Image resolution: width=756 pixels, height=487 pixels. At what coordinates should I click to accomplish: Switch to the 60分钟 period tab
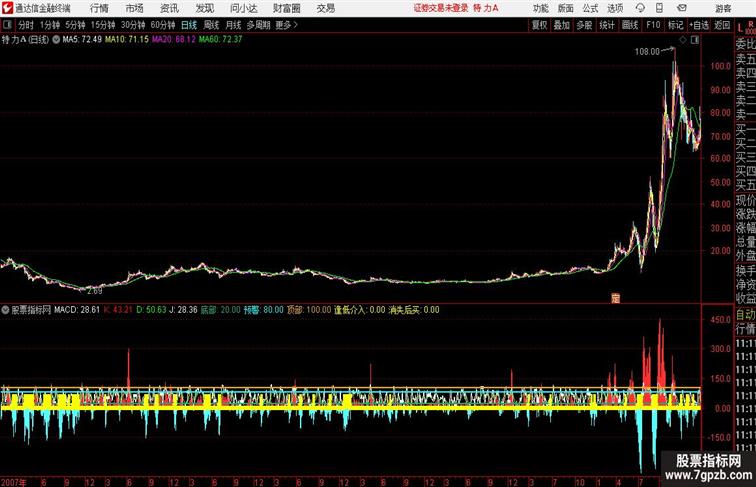click(x=163, y=25)
